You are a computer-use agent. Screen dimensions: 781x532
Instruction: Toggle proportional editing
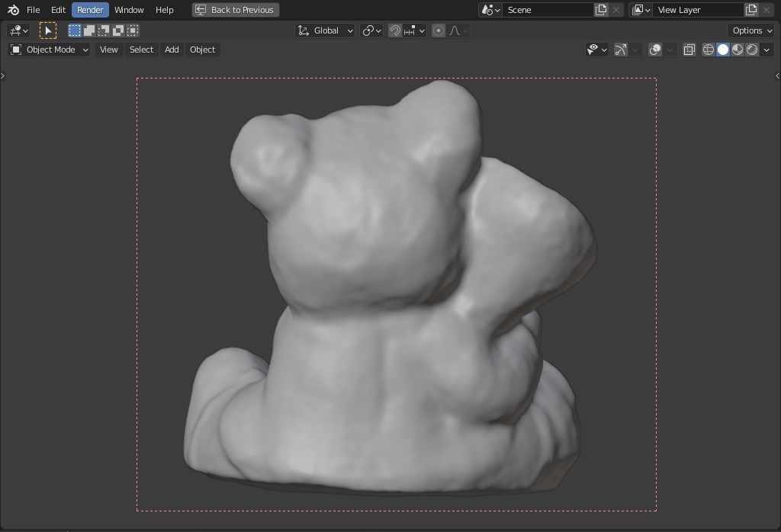pos(439,30)
